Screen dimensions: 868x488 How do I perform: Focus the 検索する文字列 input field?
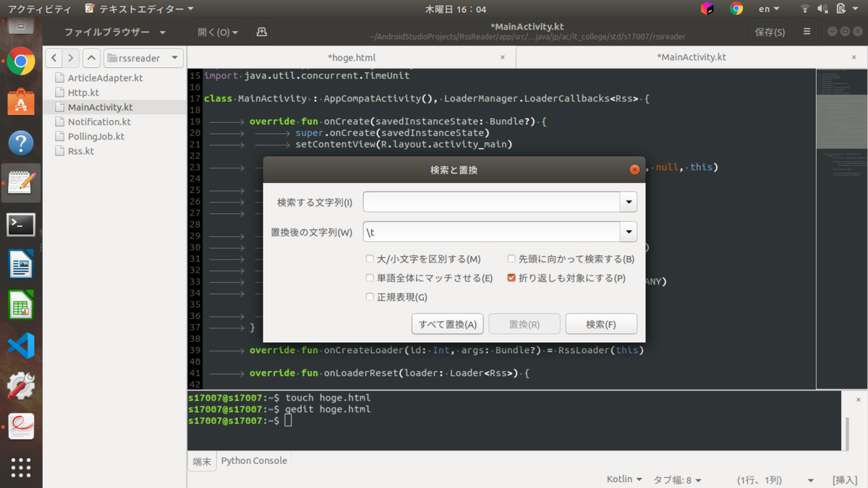(x=492, y=202)
